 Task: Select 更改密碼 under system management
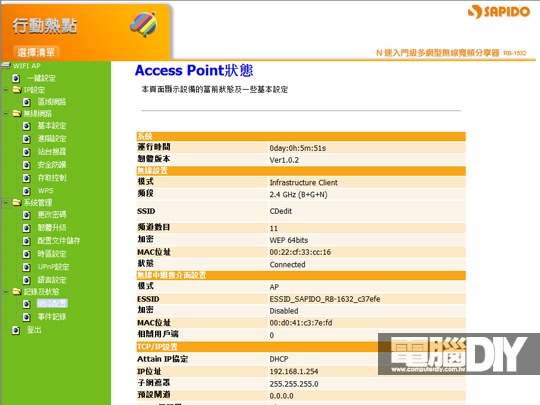pos(52,215)
